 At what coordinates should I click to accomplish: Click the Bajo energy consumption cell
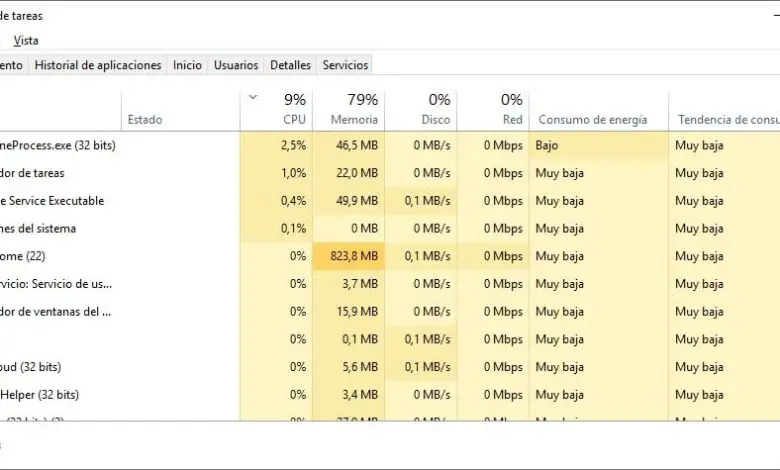tap(547, 145)
